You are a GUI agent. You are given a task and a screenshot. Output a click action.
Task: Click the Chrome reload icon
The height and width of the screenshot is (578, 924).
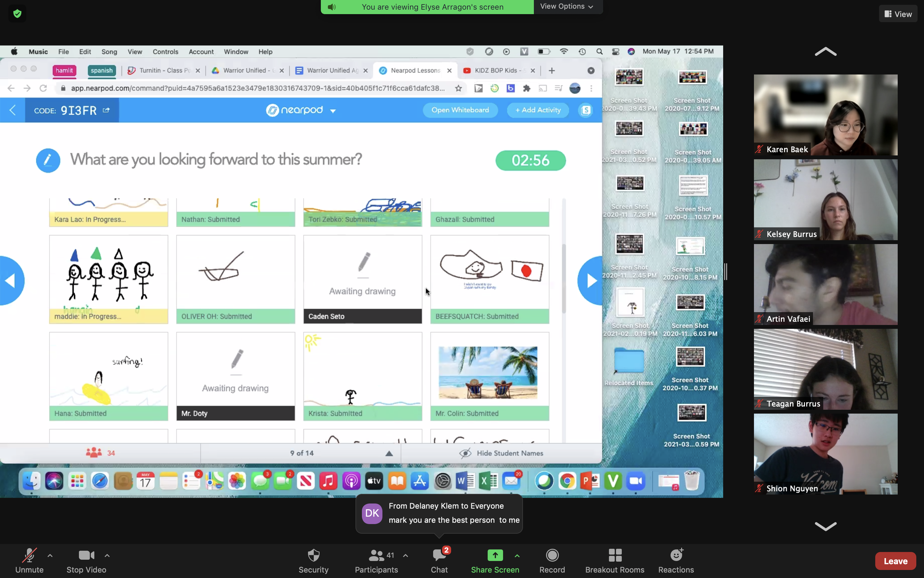coord(43,88)
